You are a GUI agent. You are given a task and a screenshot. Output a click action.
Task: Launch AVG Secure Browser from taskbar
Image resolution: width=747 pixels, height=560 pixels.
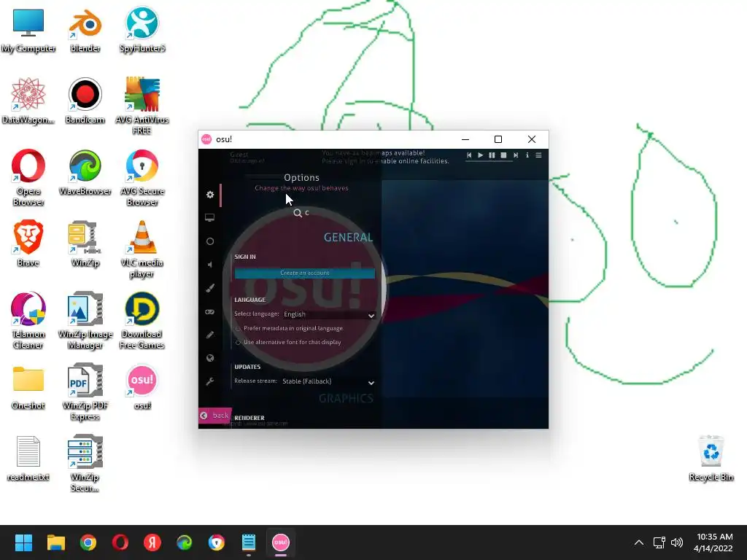point(217,542)
